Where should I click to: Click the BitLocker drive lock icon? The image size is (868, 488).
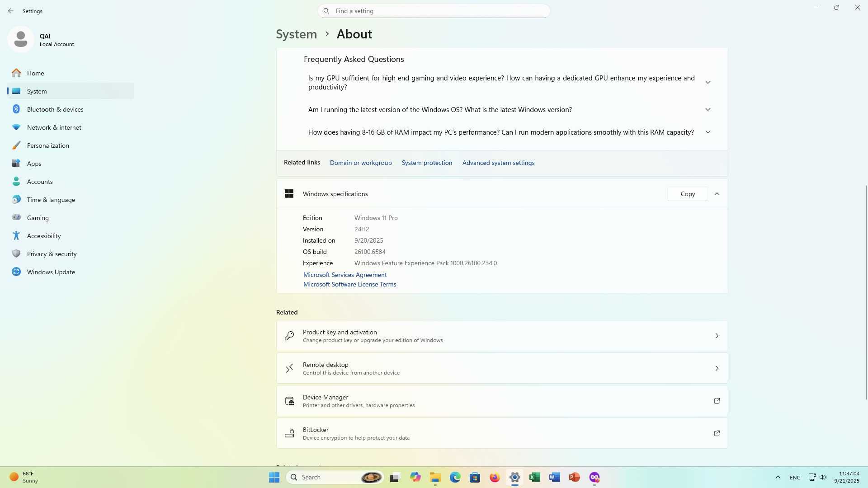click(x=289, y=433)
